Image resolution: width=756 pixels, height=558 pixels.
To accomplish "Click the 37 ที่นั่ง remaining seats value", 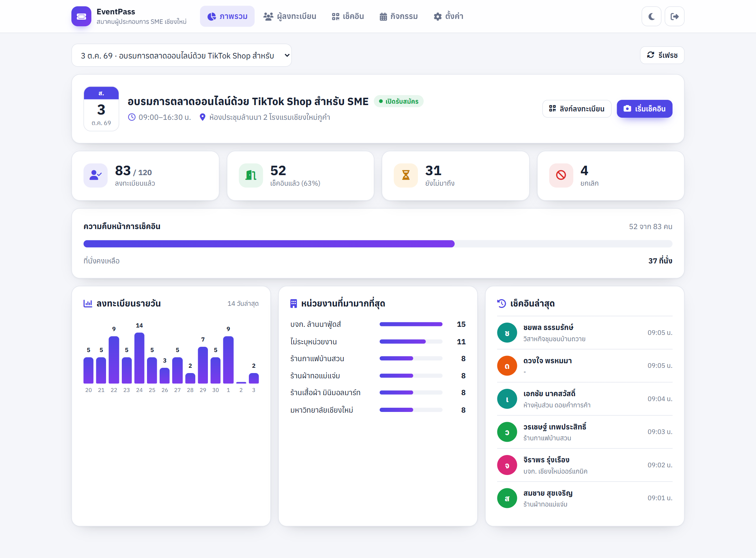I will pos(660,261).
